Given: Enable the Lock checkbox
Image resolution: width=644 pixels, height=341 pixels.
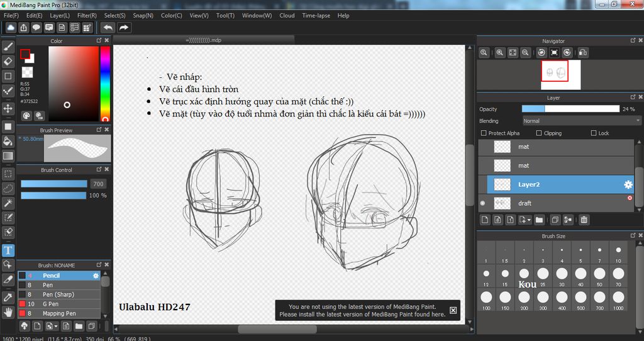Looking at the screenshot, I should [594, 133].
